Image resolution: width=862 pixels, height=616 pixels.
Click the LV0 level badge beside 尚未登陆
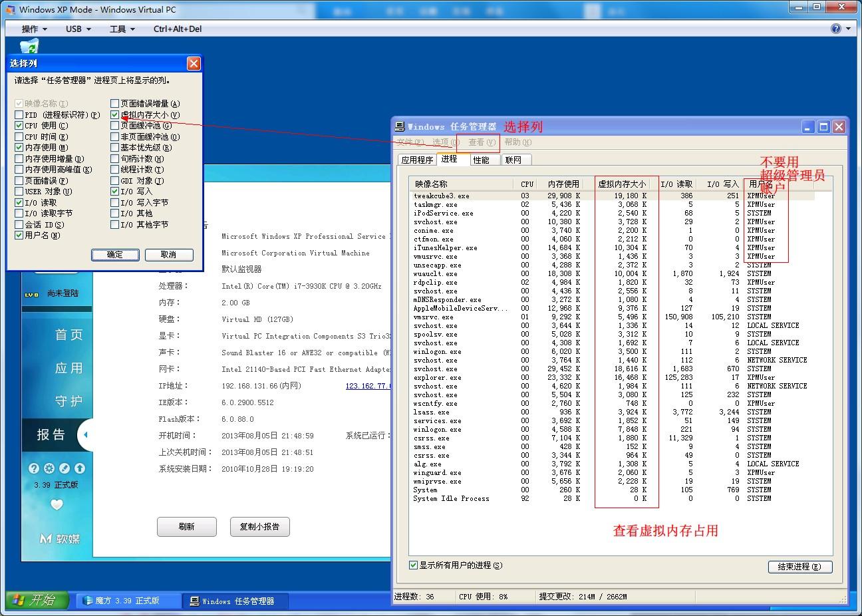point(31,293)
